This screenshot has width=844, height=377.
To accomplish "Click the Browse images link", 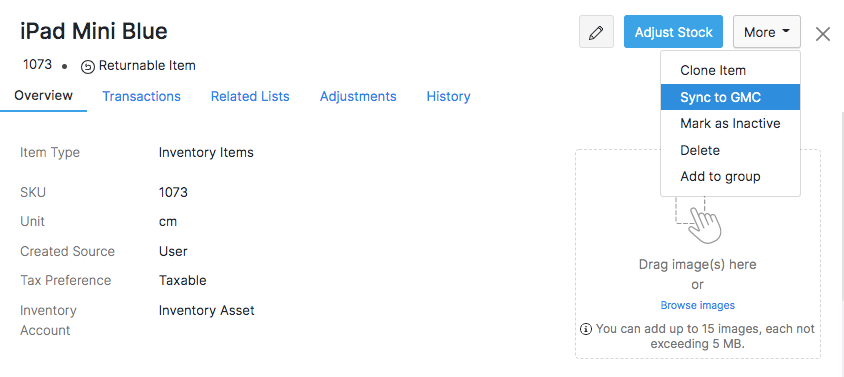I will click(x=698, y=305).
